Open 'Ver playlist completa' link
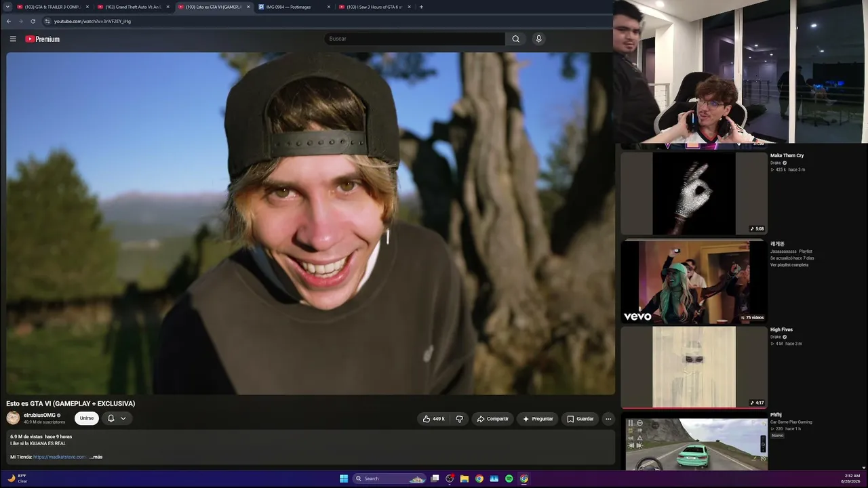The image size is (868, 488). (789, 265)
